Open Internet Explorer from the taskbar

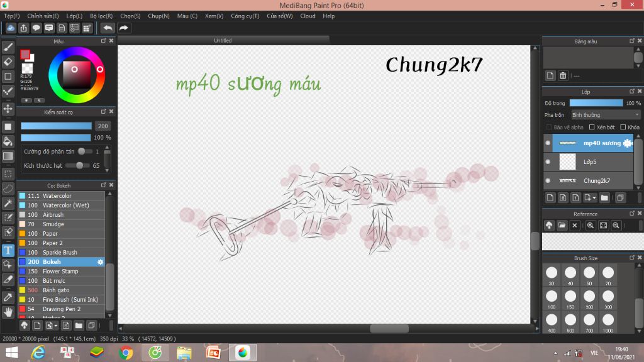tap(38, 353)
